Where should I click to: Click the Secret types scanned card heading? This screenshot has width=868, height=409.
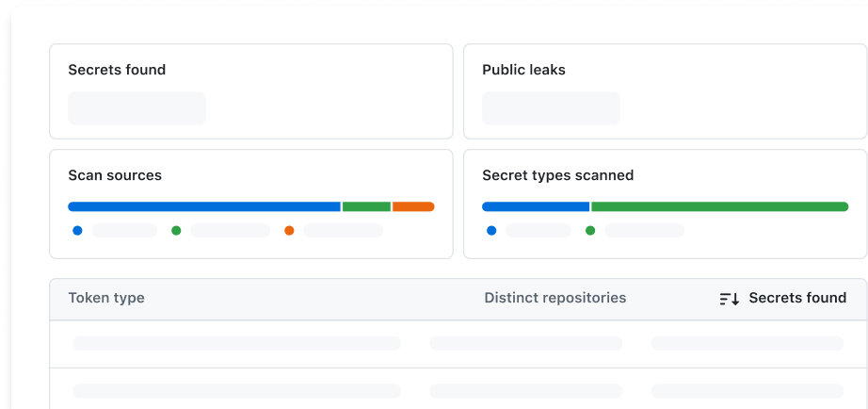557,175
